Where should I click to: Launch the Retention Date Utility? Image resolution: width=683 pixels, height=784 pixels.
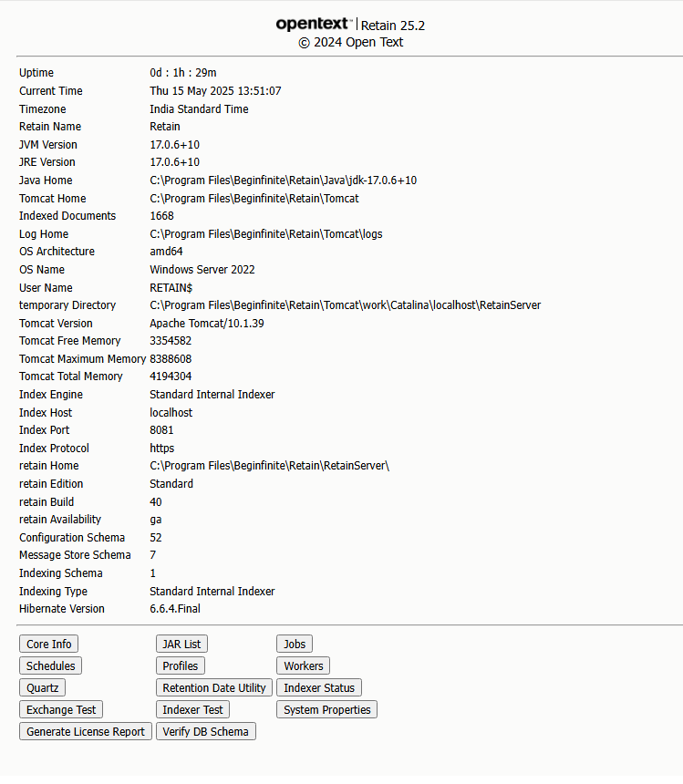click(x=214, y=688)
